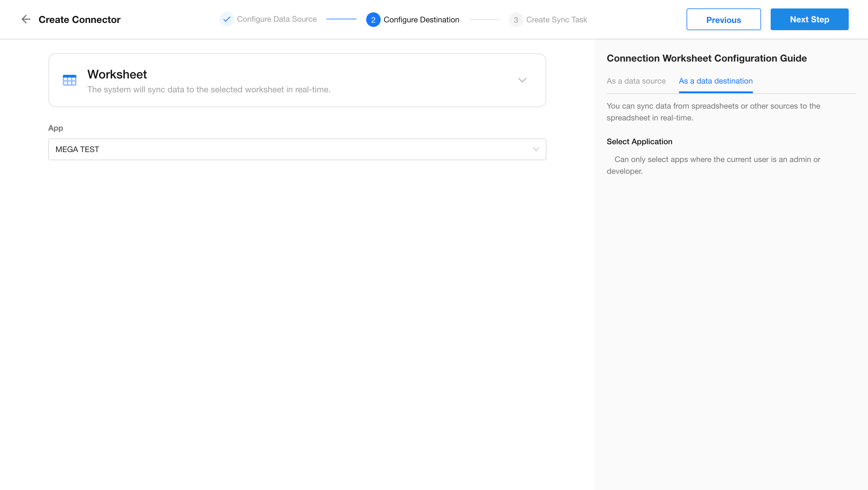Click Configure Destination step label
868x490 pixels.
tap(421, 20)
